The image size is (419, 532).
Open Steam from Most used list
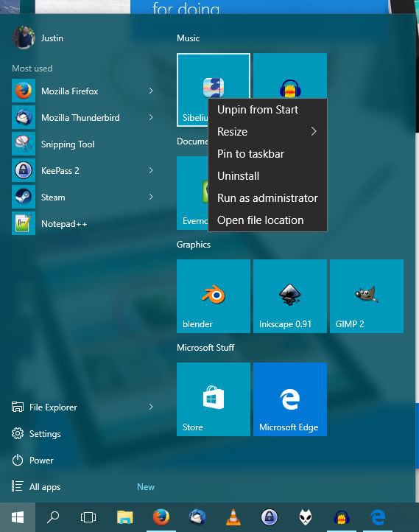pyautogui.click(x=83, y=197)
